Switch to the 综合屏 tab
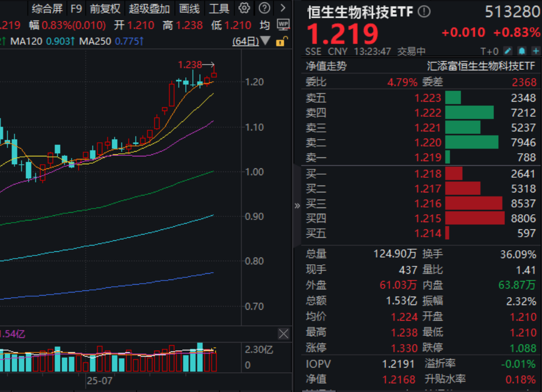542x392 pixels. [49, 8]
